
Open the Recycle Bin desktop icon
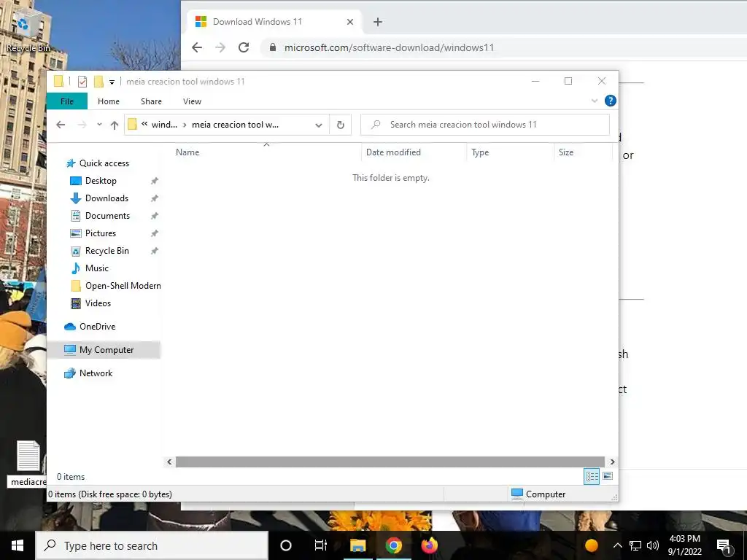click(x=28, y=31)
